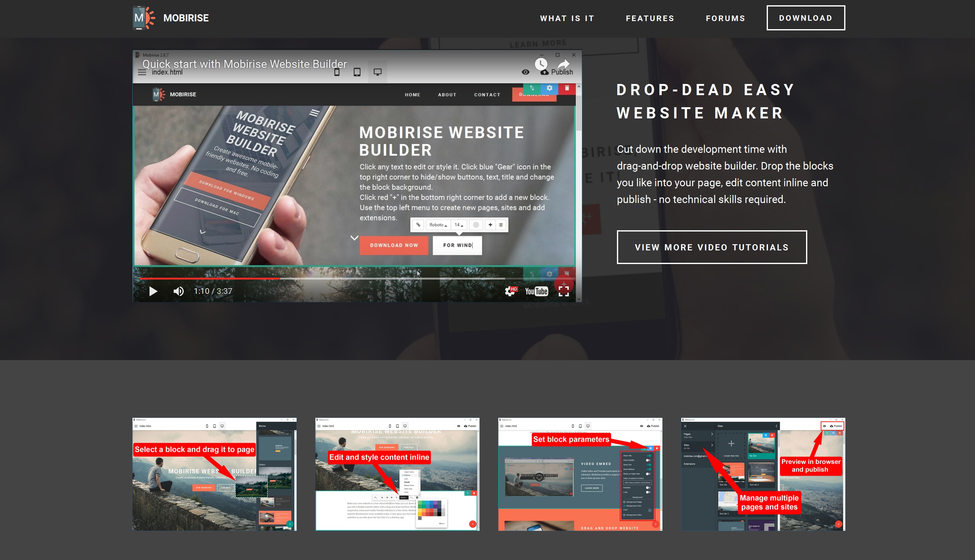The width and height of the screenshot is (975, 560).
Task: Mute the video player audio
Action: click(x=179, y=290)
